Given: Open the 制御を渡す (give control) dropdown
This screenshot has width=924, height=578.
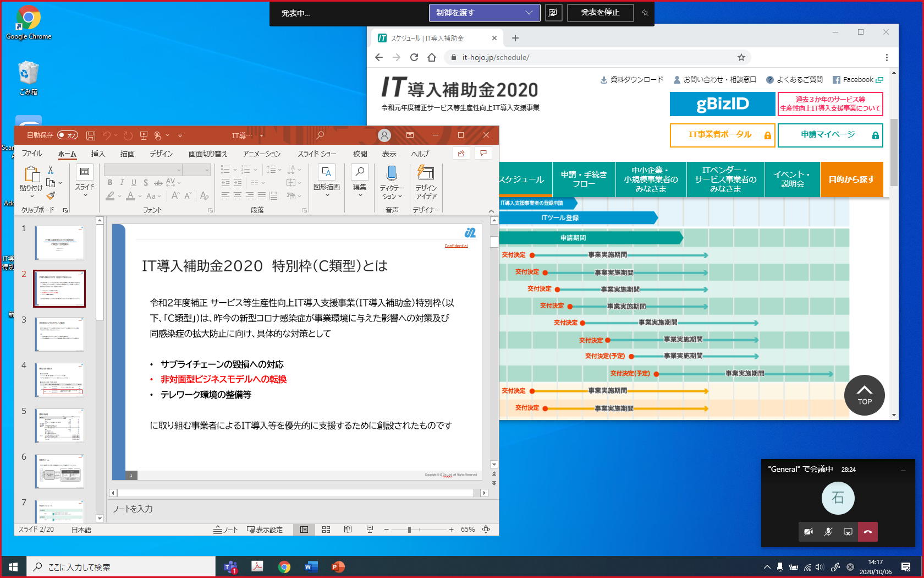Looking at the screenshot, I should pos(484,13).
